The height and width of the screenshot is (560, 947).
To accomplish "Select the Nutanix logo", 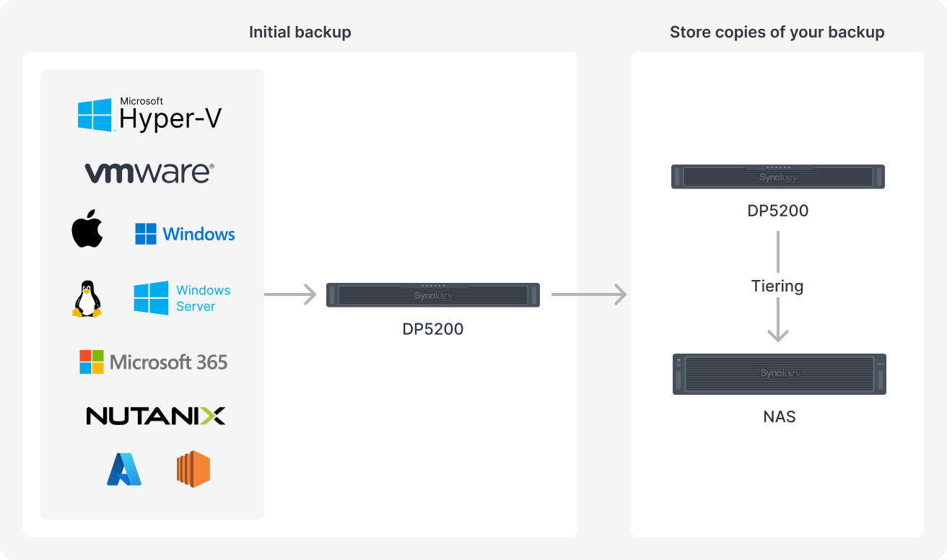I will pyautogui.click(x=156, y=416).
